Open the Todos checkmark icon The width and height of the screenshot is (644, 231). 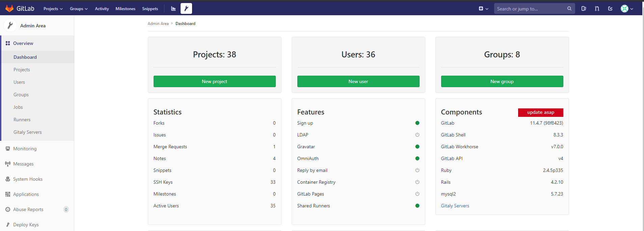click(610, 9)
